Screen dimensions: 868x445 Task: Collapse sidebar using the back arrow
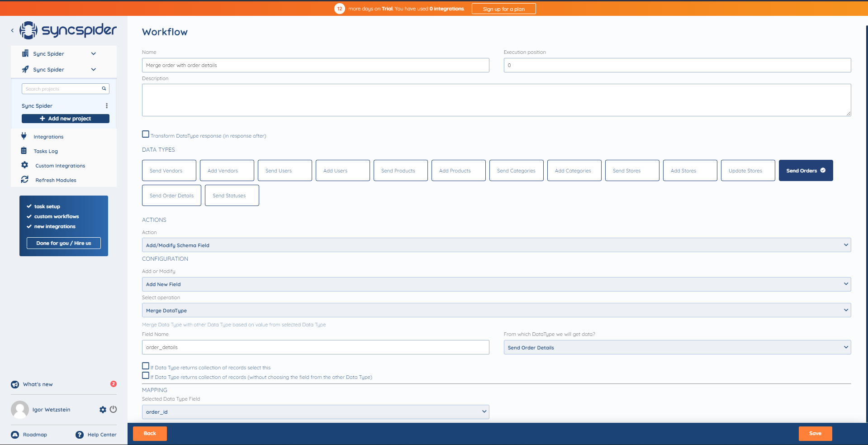point(12,30)
